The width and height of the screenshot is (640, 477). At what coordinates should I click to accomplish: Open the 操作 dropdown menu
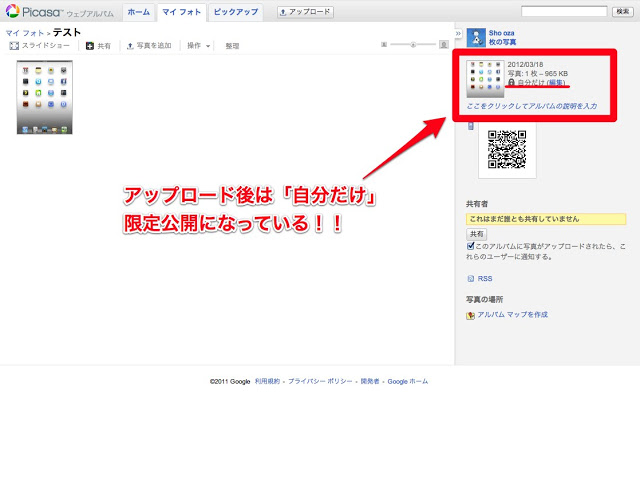click(198, 46)
